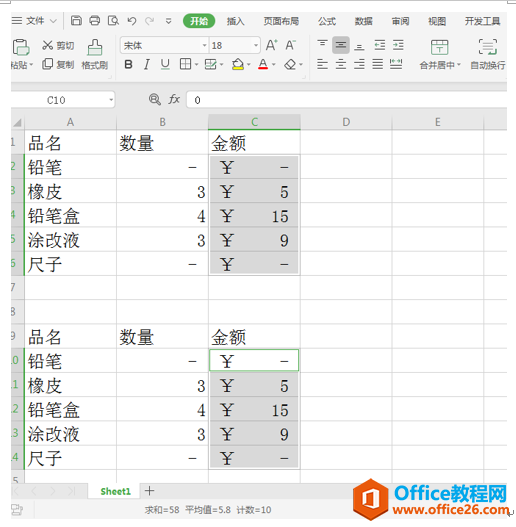Click cell C12 showing ¥ 15
Screen dimensions: 516x527
[254, 410]
